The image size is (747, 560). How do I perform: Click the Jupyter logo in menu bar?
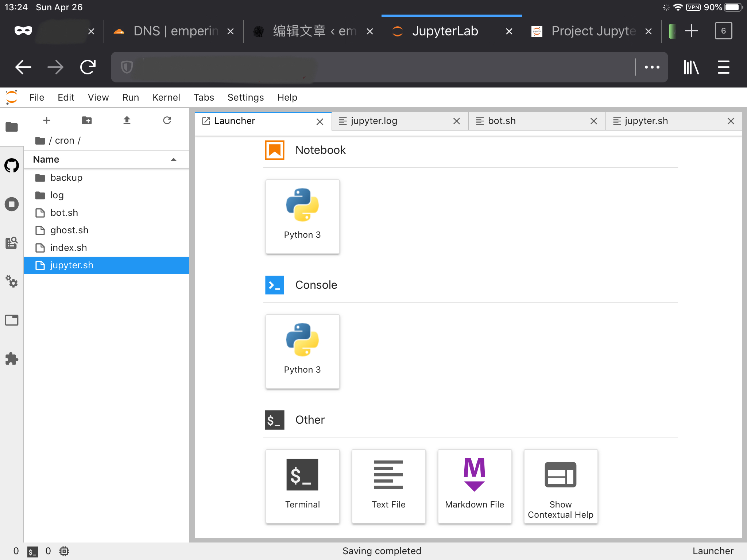12,97
